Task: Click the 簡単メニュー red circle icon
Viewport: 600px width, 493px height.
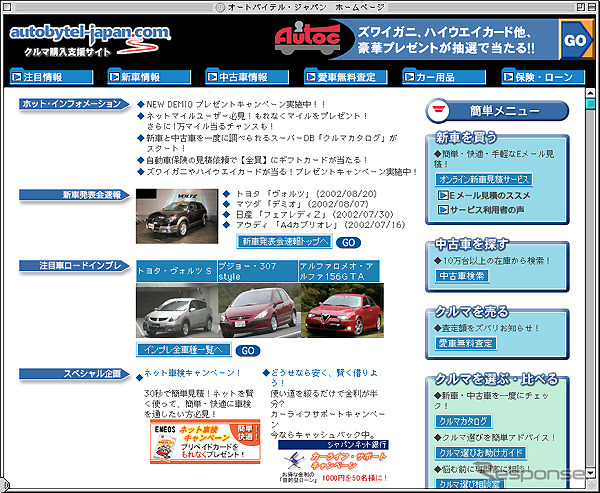Action: pos(439,111)
